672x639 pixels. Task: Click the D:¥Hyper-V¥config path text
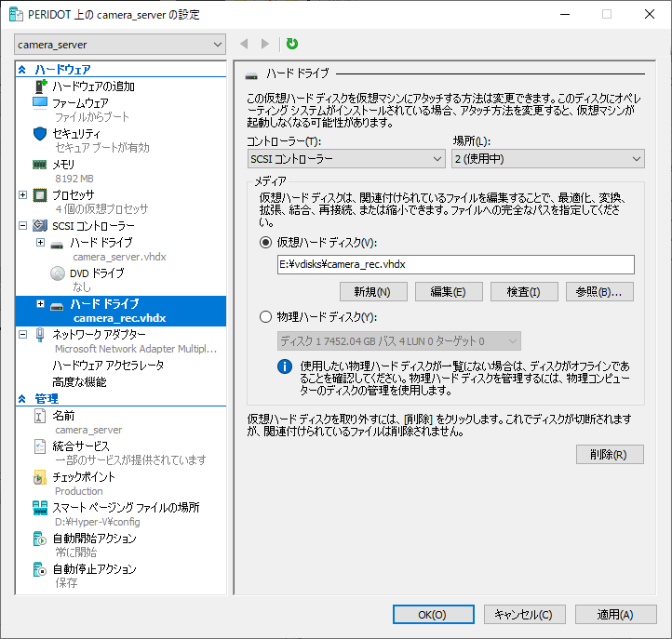[98, 522]
